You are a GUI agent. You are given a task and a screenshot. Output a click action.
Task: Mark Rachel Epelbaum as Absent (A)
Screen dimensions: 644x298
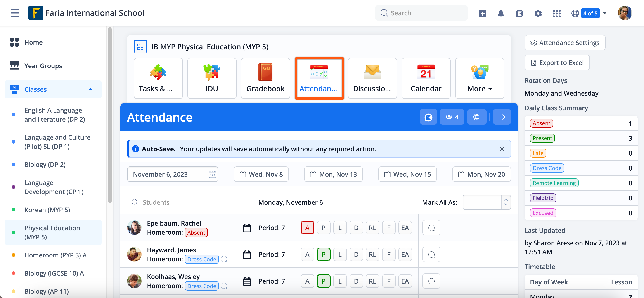click(x=307, y=228)
